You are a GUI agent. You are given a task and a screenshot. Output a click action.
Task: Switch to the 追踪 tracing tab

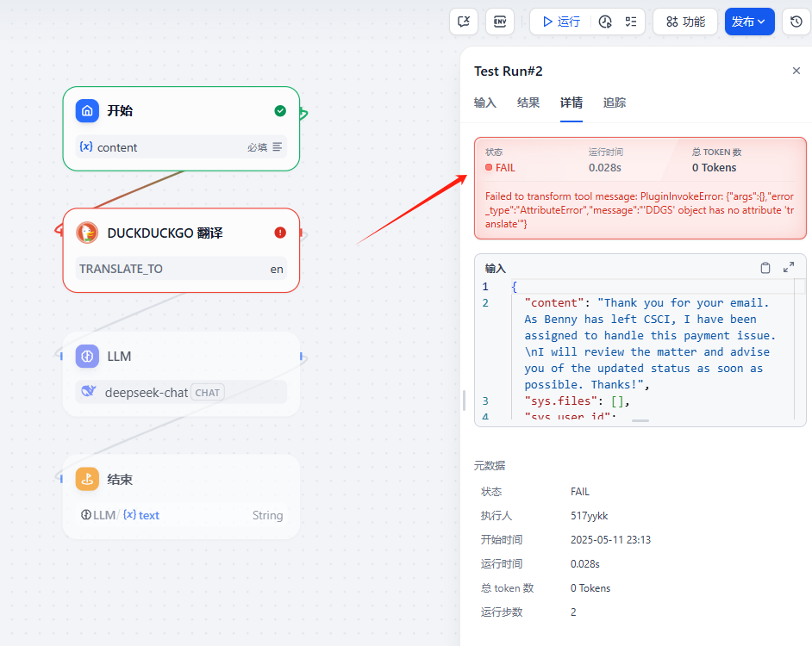(615, 102)
